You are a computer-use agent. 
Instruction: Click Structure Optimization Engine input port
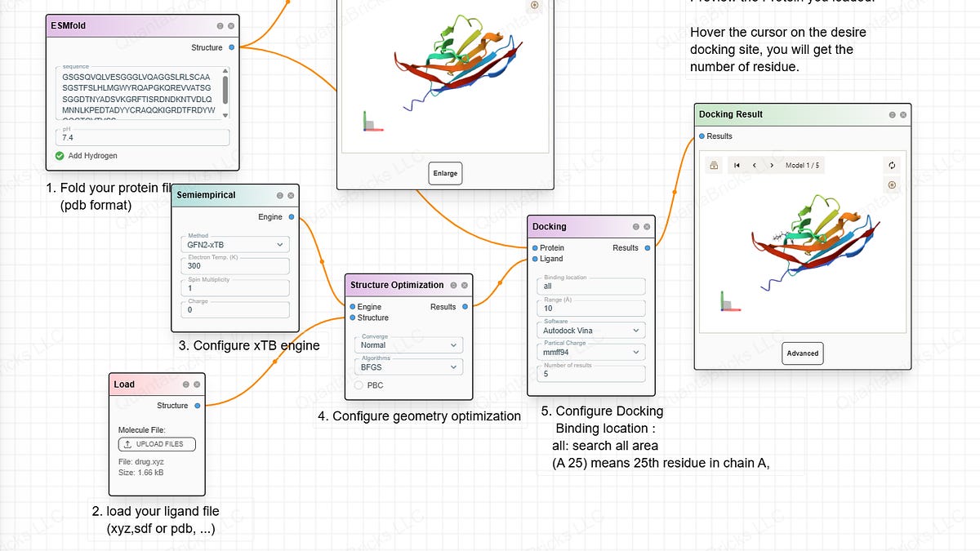pos(353,307)
